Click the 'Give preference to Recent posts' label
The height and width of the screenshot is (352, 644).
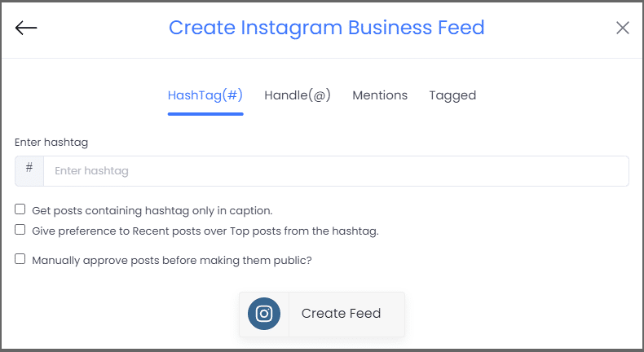click(205, 231)
